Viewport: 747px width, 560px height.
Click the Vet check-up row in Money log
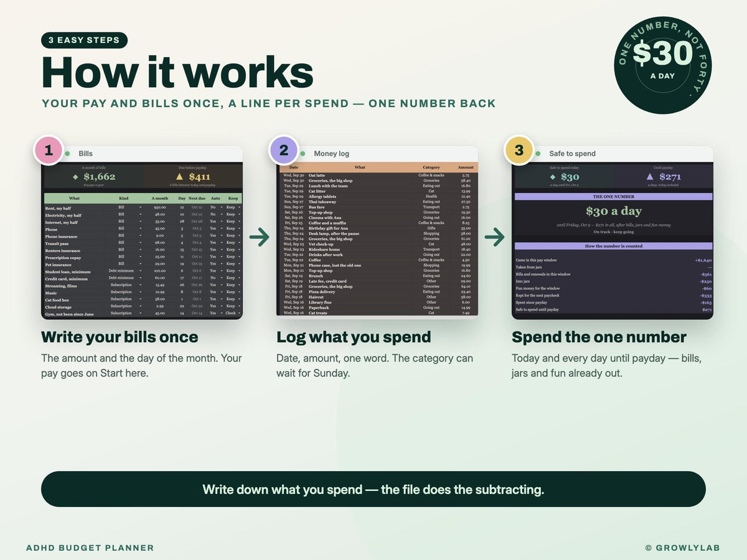377,244
